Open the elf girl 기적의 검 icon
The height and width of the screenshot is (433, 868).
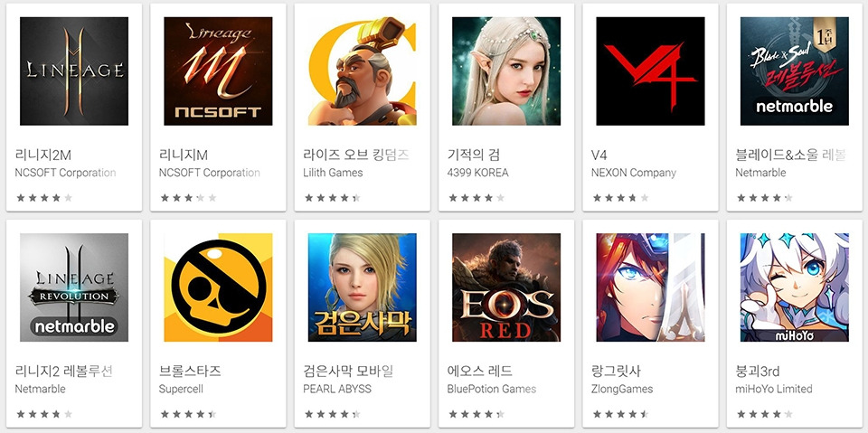click(506, 71)
